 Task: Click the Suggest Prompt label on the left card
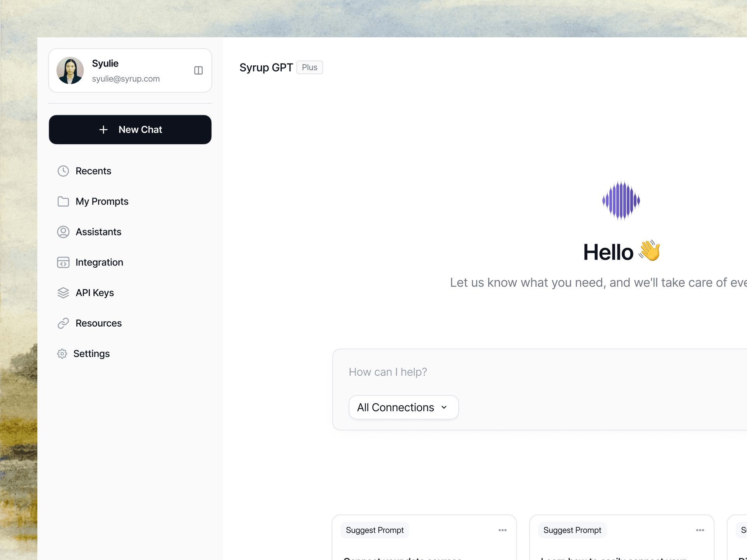375,530
